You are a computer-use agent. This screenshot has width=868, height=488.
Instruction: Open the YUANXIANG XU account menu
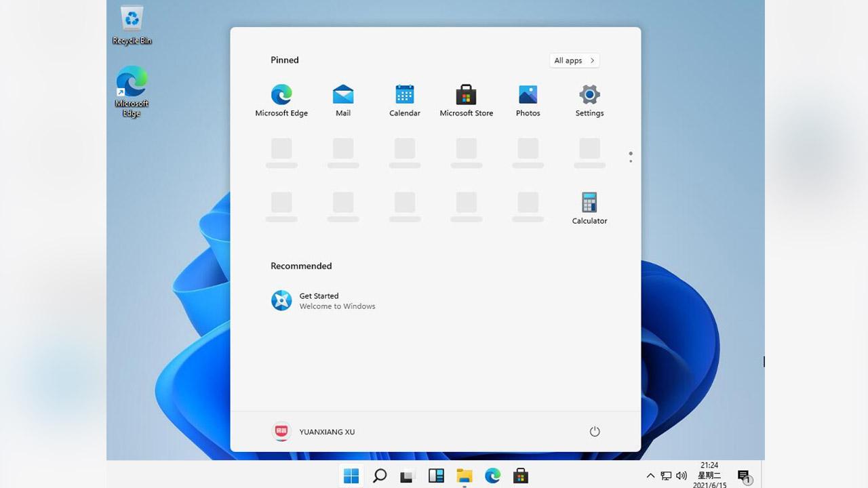314,432
